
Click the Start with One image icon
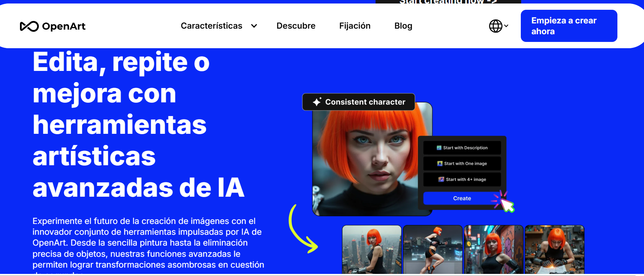440,164
